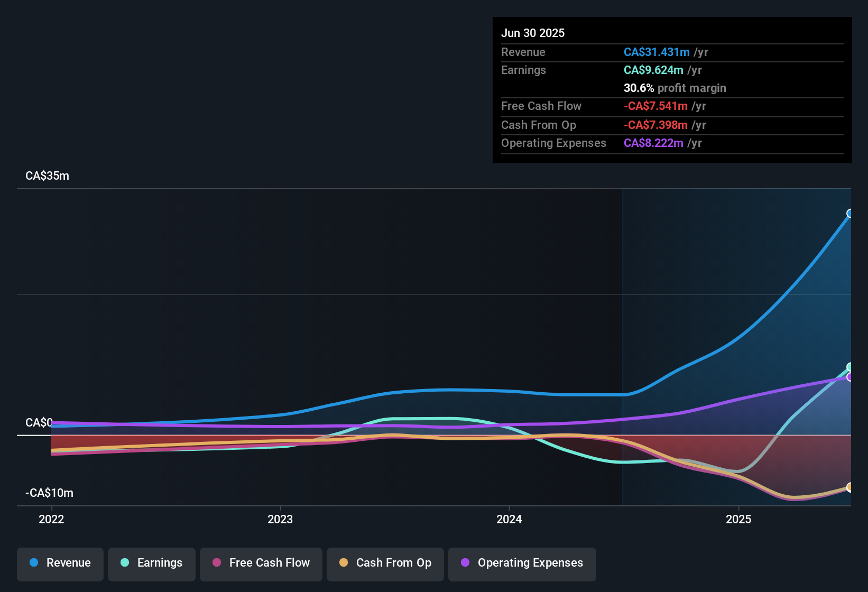Screen dimensions: 868x592
Task: Click the Cash From Op endpoint marker
Action: [x=849, y=488]
